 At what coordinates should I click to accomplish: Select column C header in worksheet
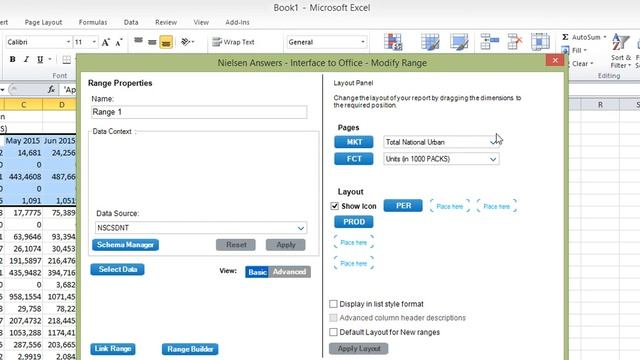pyautogui.click(x=23, y=105)
